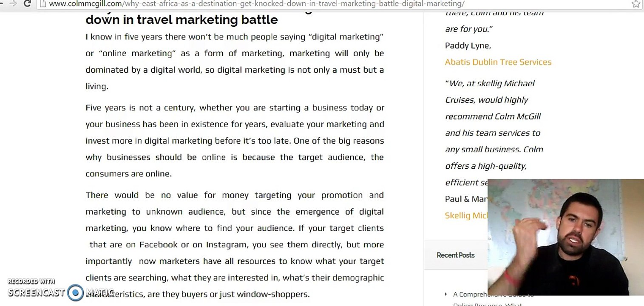Click the travel marketing battle article heading
This screenshot has height=306, width=644.
tap(182, 20)
